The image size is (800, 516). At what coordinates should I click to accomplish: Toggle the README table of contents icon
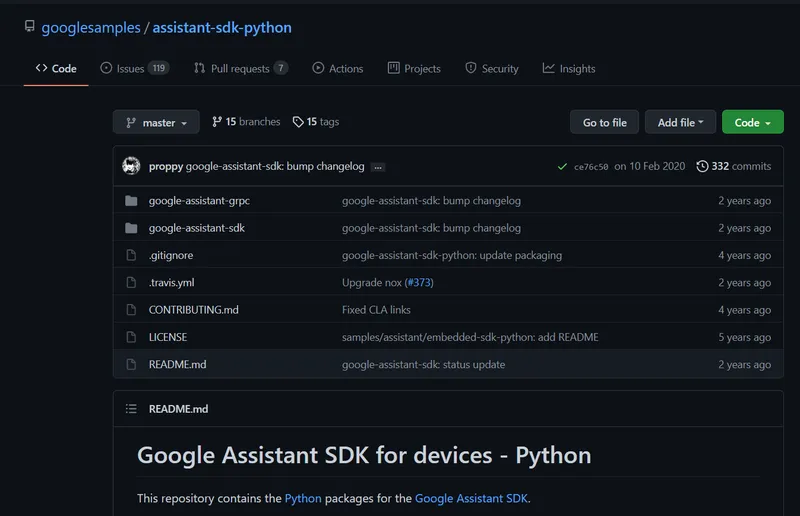tap(131, 409)
